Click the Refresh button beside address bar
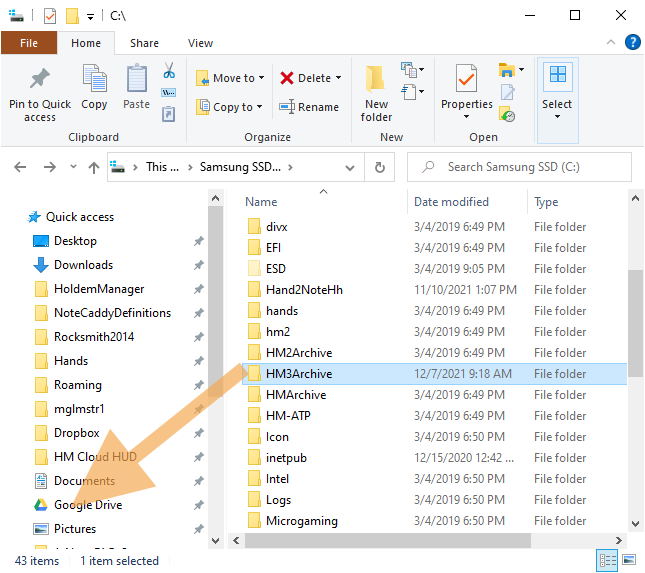645x573 pixels. pos(380,167)
